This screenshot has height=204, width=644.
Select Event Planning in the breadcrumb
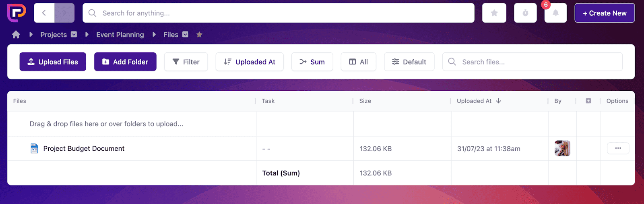pyautogui.click(x=120, y=35)
